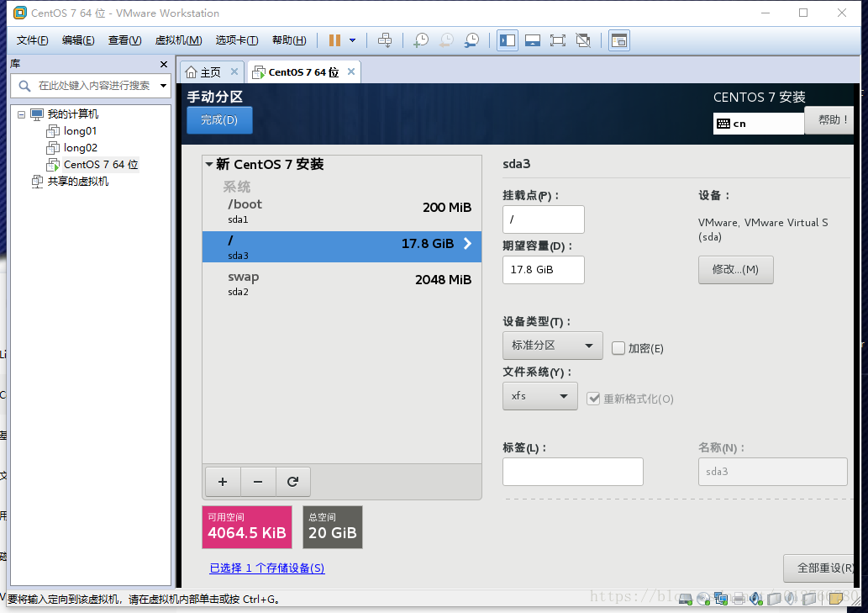Click the 全部重设(R) button
The width and height of the screenshot is (868, 613).
click(x=819, y=568)
